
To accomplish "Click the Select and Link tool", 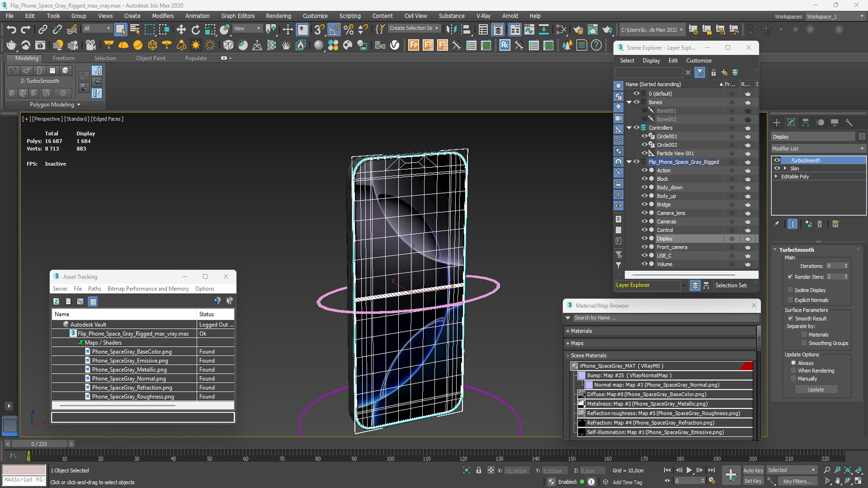I will click(43, 30).
